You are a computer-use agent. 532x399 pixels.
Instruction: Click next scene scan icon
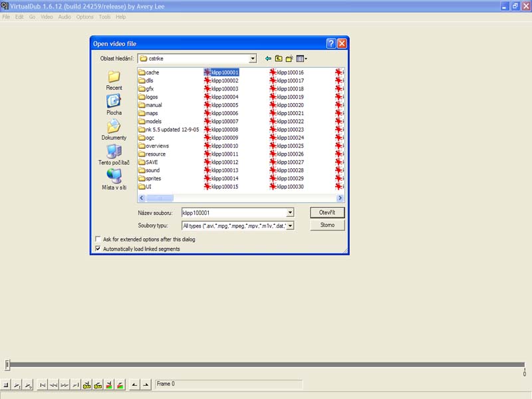pyautogui.click(x=120, y=385)
